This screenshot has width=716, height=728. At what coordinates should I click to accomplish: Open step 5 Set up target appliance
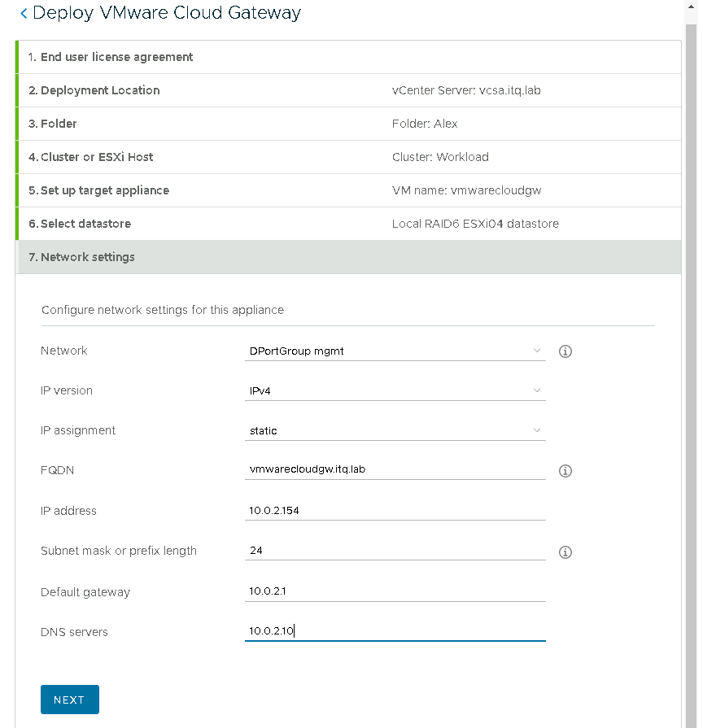coord(348,191)
